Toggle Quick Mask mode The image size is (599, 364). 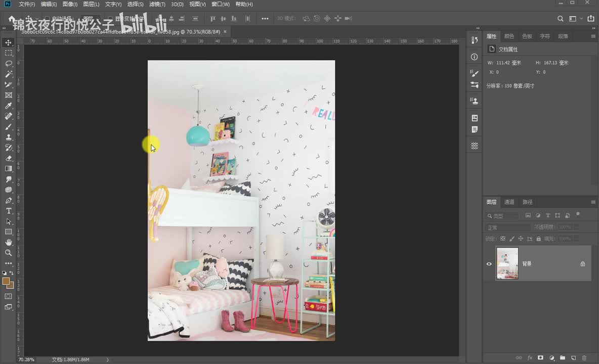point(8,296)
